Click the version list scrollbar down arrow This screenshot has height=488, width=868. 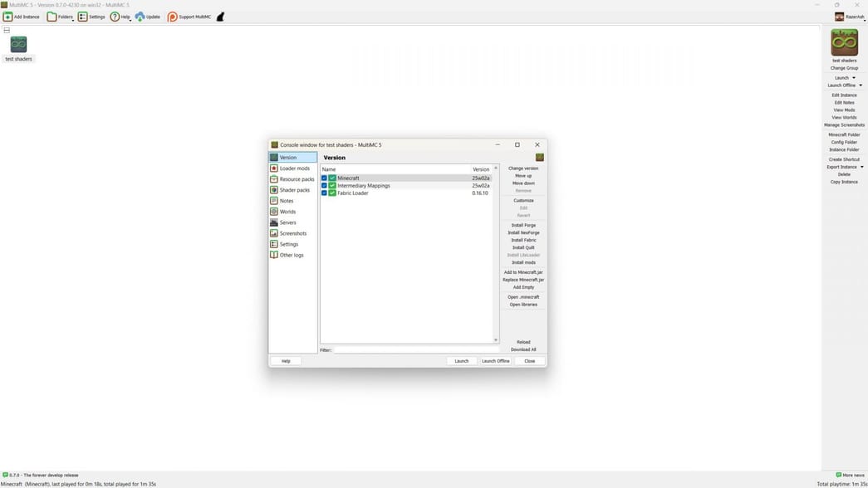pos(495,339)
